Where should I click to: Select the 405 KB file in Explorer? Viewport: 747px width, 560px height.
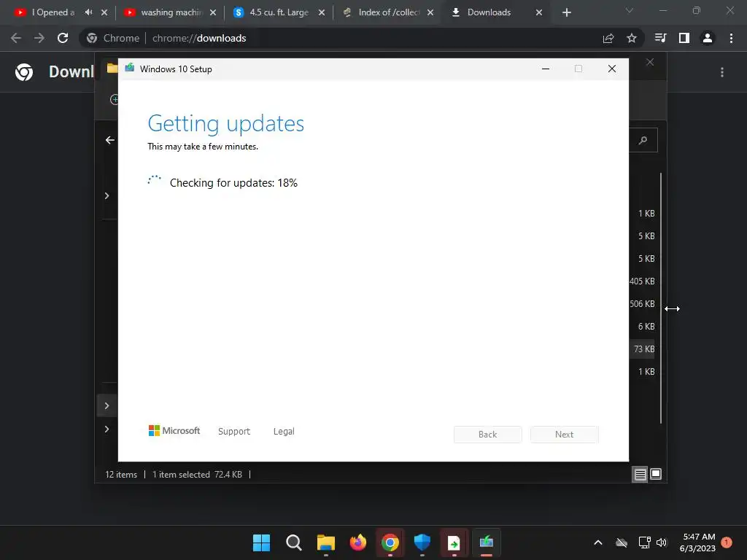coord(642,281)
